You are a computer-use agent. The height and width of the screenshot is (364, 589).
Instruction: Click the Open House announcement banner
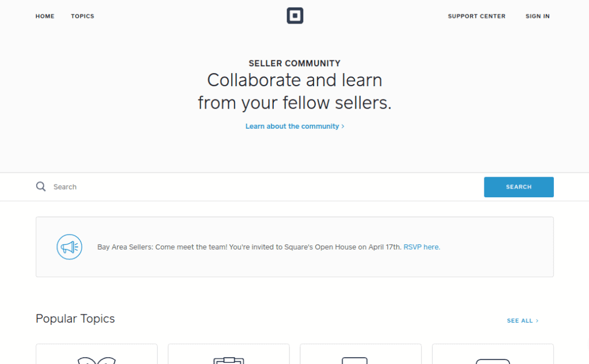tap(294, 247)
